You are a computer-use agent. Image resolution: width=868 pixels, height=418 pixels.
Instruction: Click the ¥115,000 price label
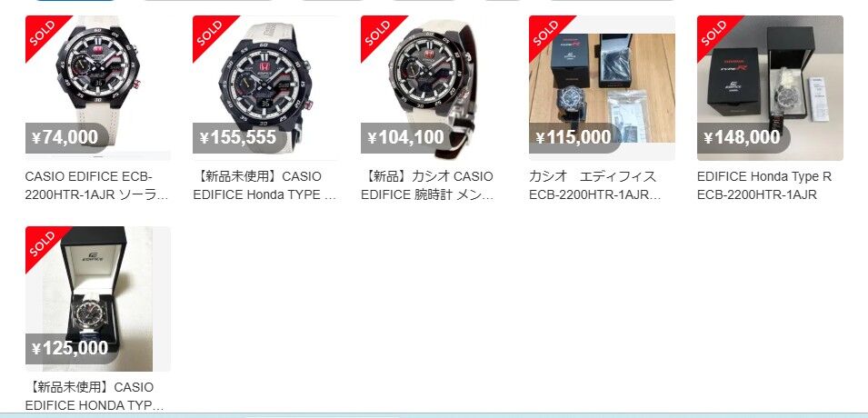pyautogui.click(x=574, y=137)
